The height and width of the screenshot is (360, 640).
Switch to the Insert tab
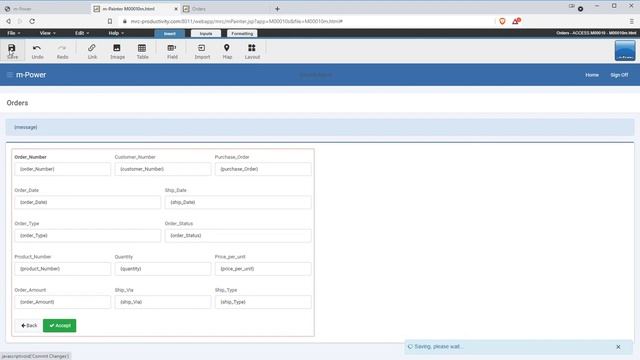click(170, 33)
